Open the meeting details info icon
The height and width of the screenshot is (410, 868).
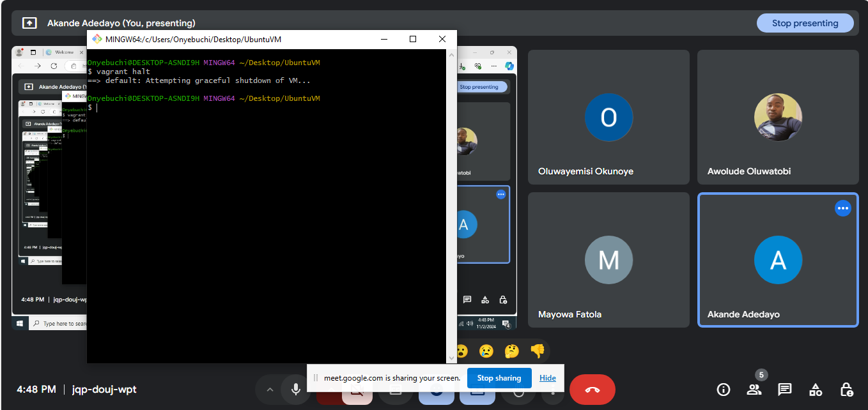click(723, 390)
